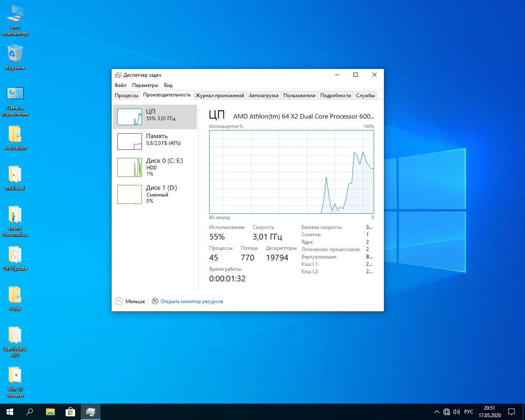Switch to the Процессы tab
Image resolution: width=525 pixels, height=420 pixels.
point(126,95)
